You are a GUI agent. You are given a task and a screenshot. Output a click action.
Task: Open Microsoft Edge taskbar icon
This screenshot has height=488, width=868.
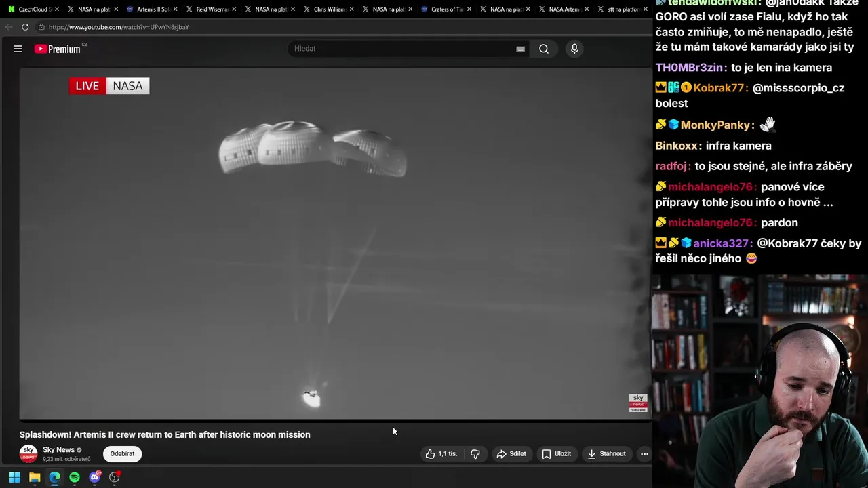click(54, 477)
